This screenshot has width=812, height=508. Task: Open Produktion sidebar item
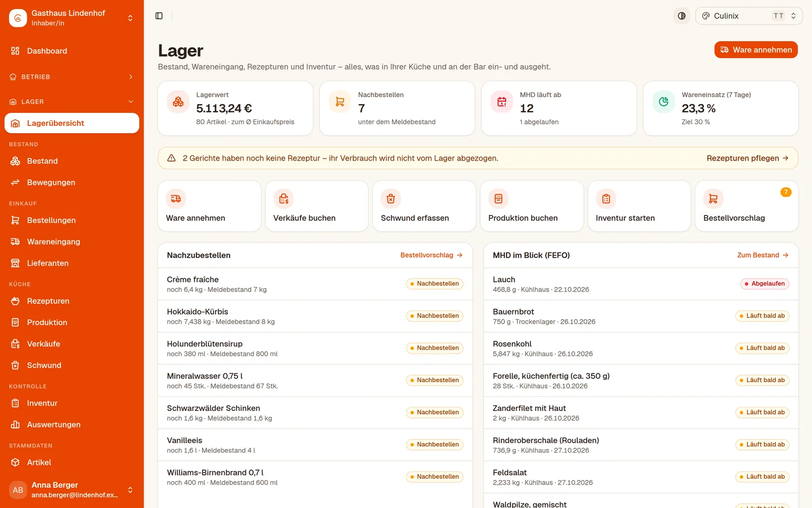tap(72, 323)
